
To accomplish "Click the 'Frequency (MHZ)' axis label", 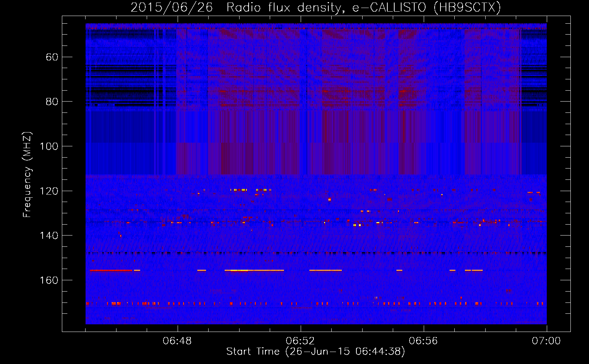I will (x=27, y=175).
